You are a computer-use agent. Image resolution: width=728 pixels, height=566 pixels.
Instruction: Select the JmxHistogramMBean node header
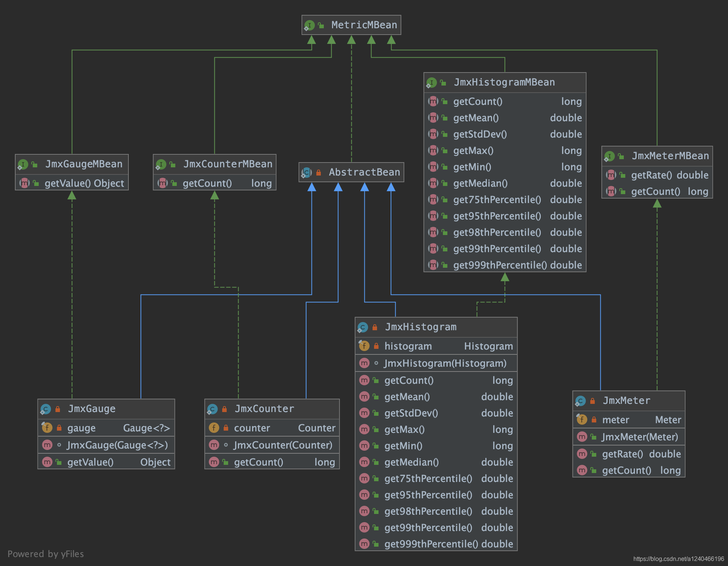pyautogui.click(x=504, y=82)
